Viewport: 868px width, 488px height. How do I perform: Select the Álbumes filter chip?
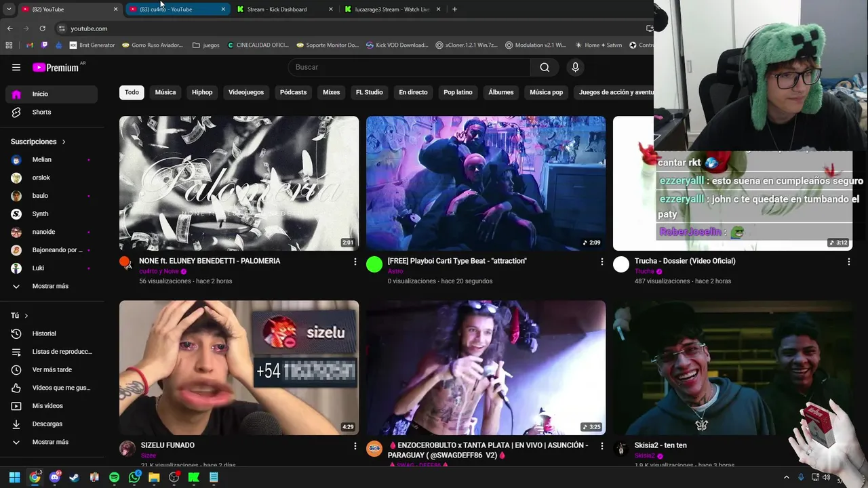point(501,92)
